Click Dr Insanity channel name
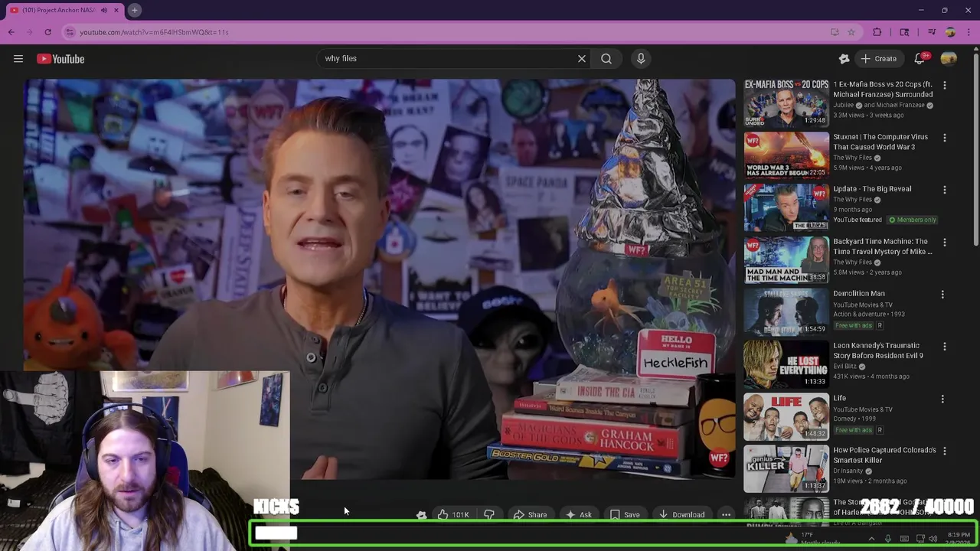The width and height of the screenshot is (980, 551). click(x=848, y=471)
